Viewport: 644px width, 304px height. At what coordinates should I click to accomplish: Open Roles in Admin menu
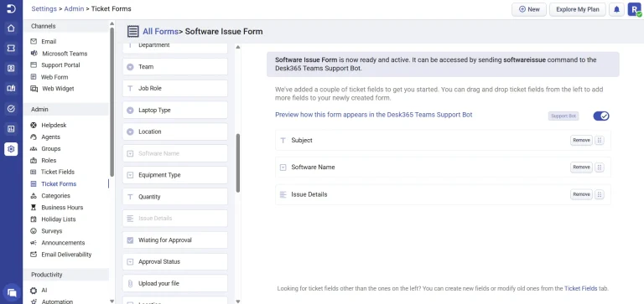(x=49, y=161)
